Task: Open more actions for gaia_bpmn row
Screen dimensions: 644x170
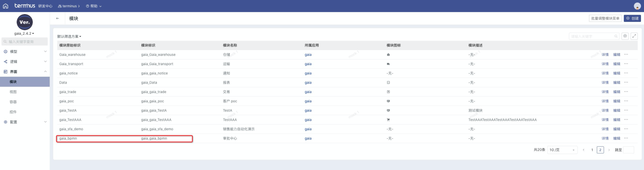Action: pos(626,138)
